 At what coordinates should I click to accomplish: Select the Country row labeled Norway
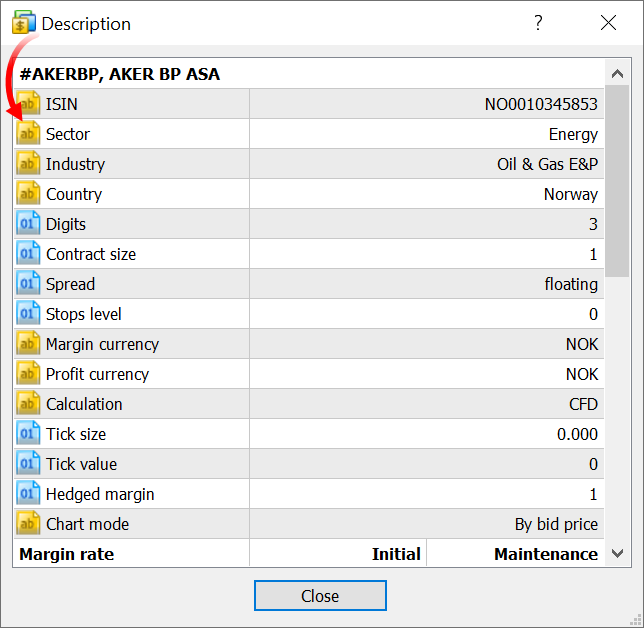pos(570,194)
